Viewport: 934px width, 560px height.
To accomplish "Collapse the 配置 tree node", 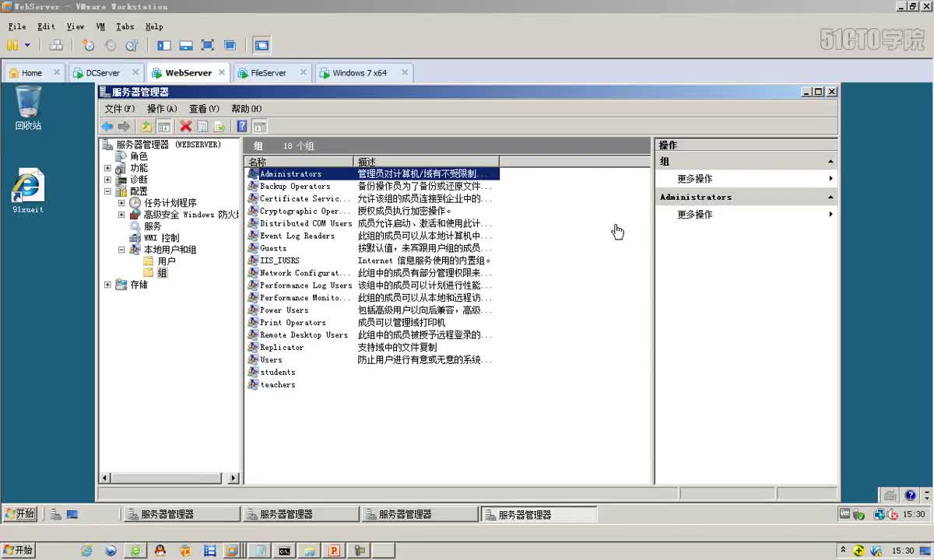I will point(107,191).
